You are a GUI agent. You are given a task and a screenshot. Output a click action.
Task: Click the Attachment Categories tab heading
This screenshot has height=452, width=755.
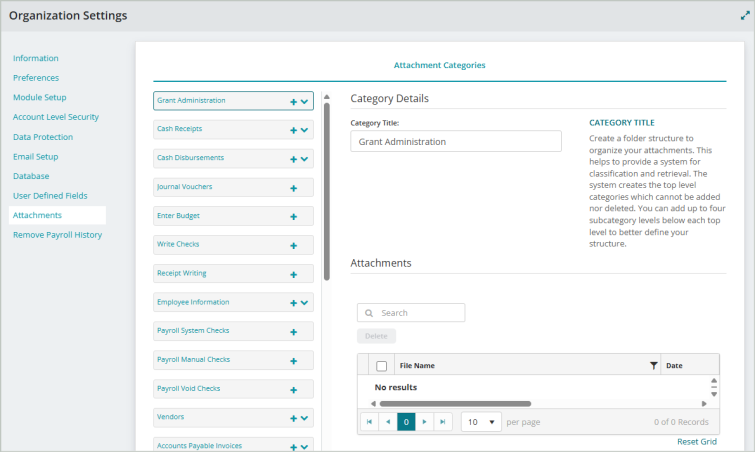point(440,65)
